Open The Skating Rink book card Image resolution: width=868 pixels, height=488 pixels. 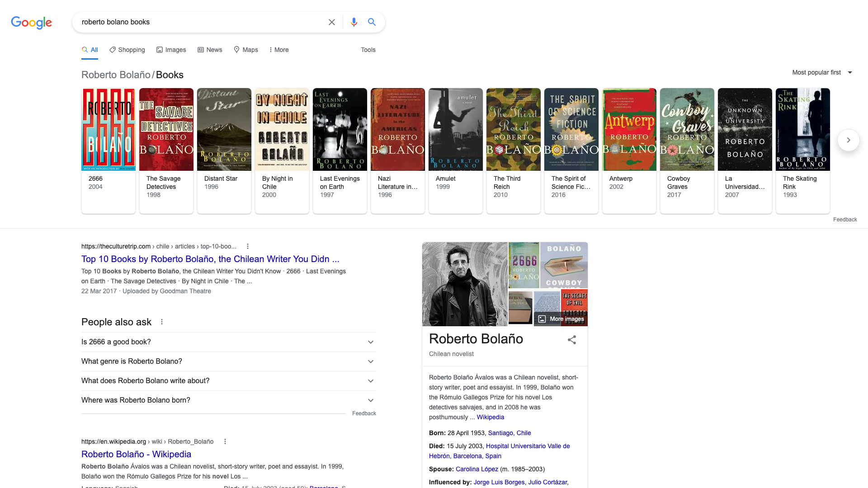click(803, 150)
